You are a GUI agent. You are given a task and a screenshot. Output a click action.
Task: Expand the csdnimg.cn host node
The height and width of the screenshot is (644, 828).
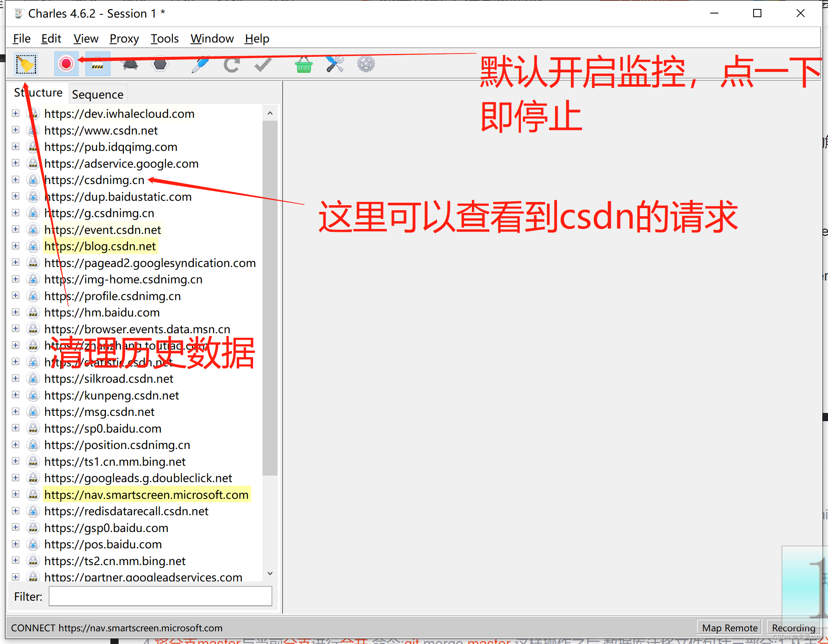[16, 180]
